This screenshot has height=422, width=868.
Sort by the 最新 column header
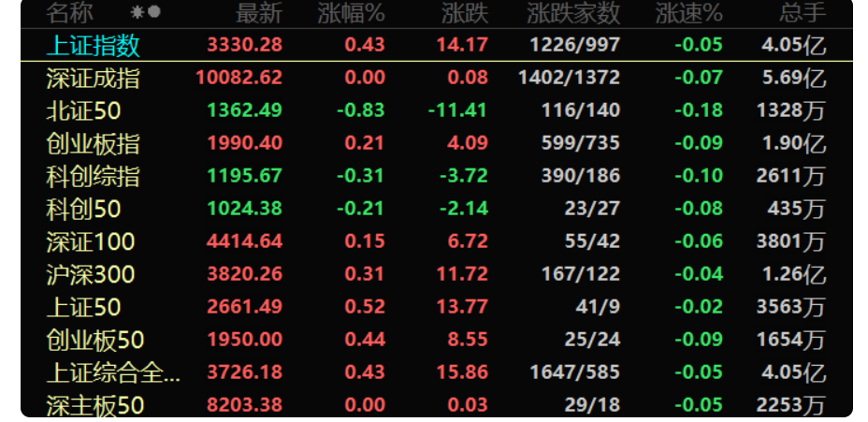click(x=259, y=13)
